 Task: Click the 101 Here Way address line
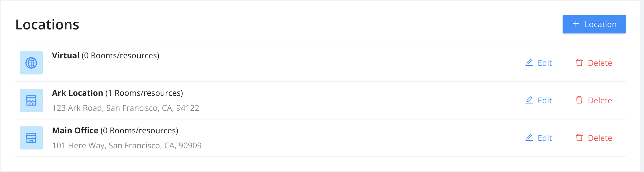pos(127,145)
